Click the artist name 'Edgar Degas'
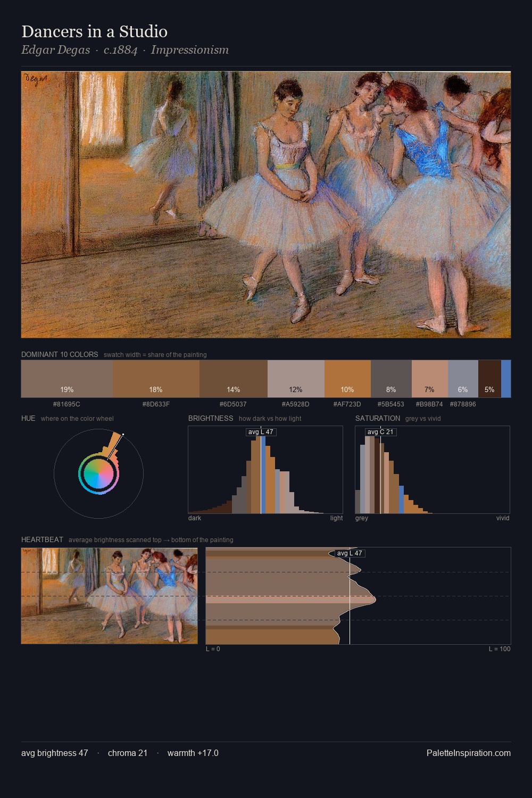This screenshot has height=798, width=532. 55,50
